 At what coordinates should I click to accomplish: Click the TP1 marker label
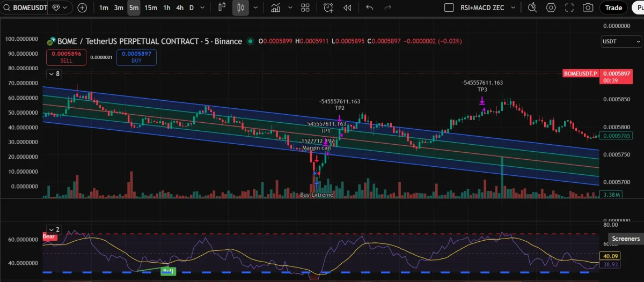[x=326, y=130]
